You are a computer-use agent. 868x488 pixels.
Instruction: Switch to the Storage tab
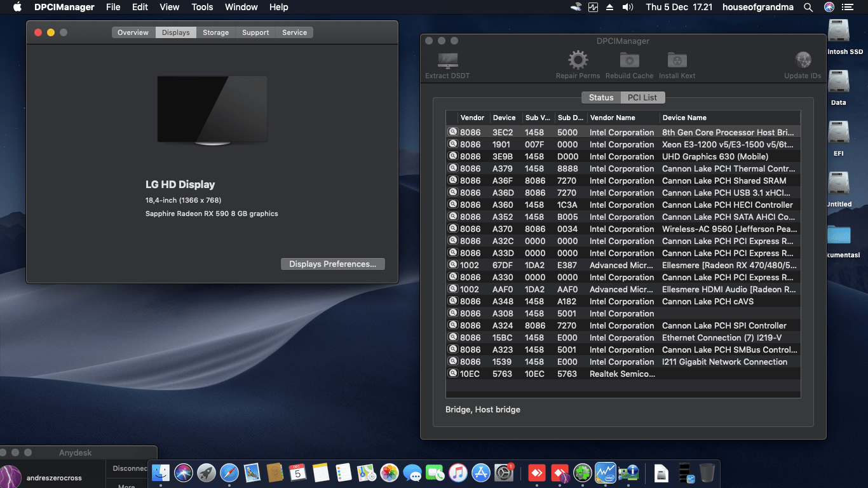coord(216,32)
